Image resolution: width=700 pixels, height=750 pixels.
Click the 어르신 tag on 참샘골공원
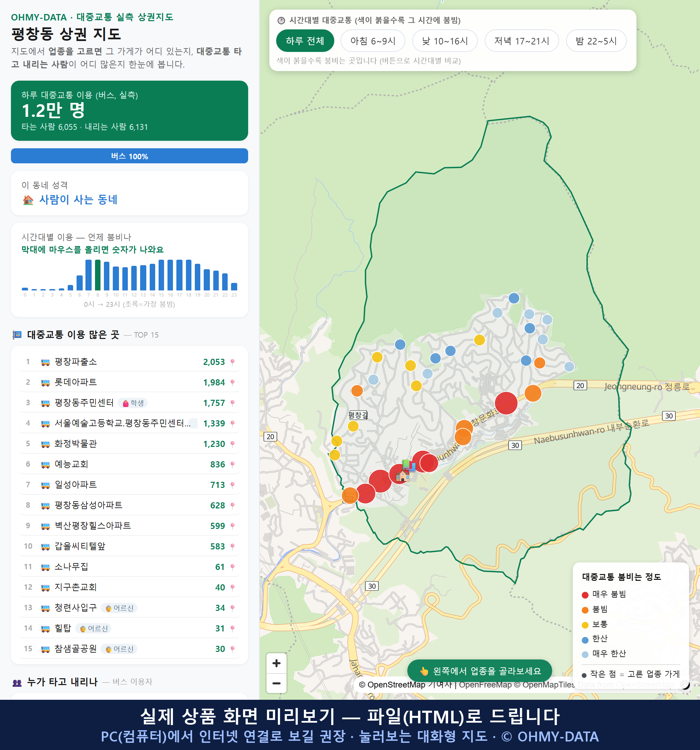[x=119, y=649]
